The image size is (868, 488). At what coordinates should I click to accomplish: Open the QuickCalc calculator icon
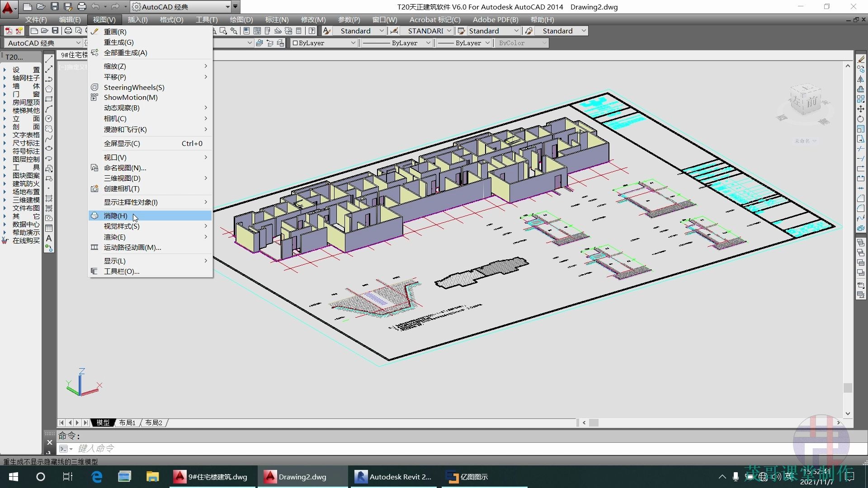pos(298,31)
